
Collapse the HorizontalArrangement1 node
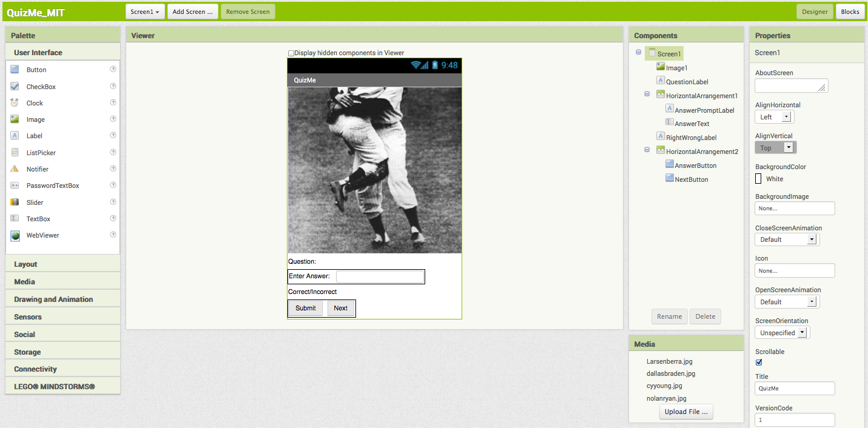(x=647, y=94)
